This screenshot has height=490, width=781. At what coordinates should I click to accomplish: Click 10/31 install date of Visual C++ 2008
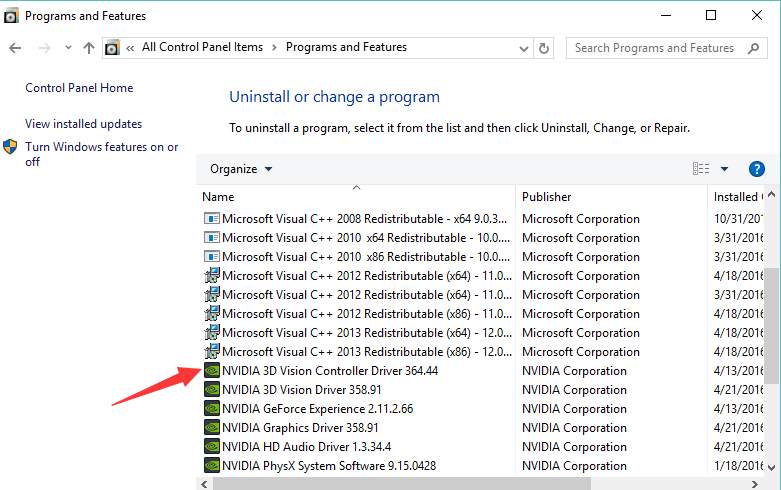click(738, 219)
